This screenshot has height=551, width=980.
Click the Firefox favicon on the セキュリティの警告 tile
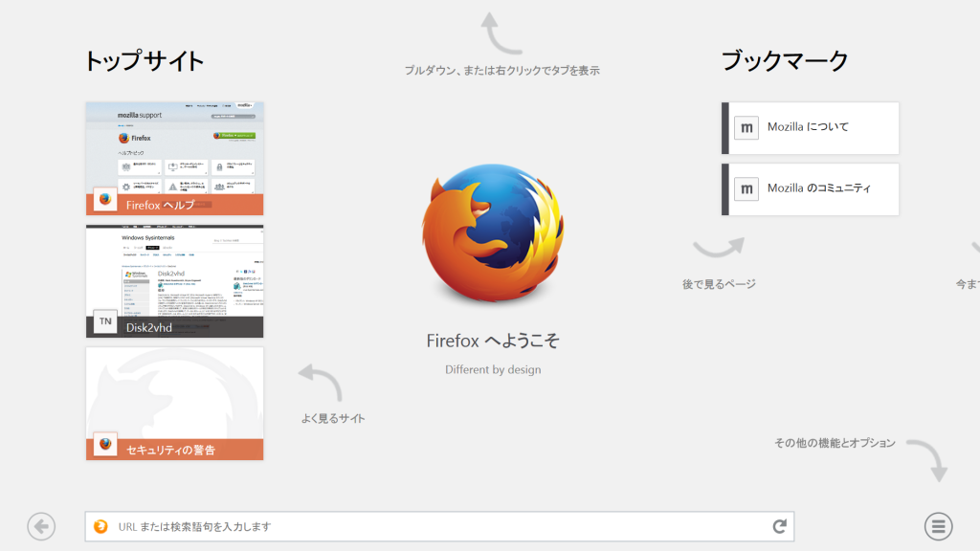[x=104, y=444]
